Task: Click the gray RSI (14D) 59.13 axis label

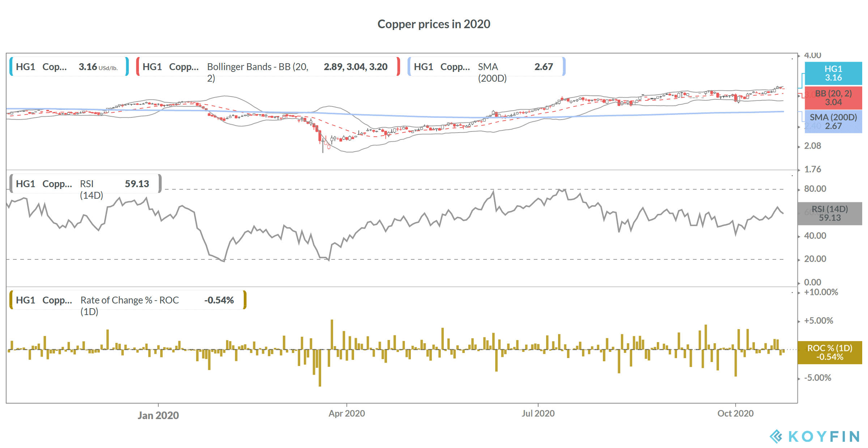Action: pos(830,213)
